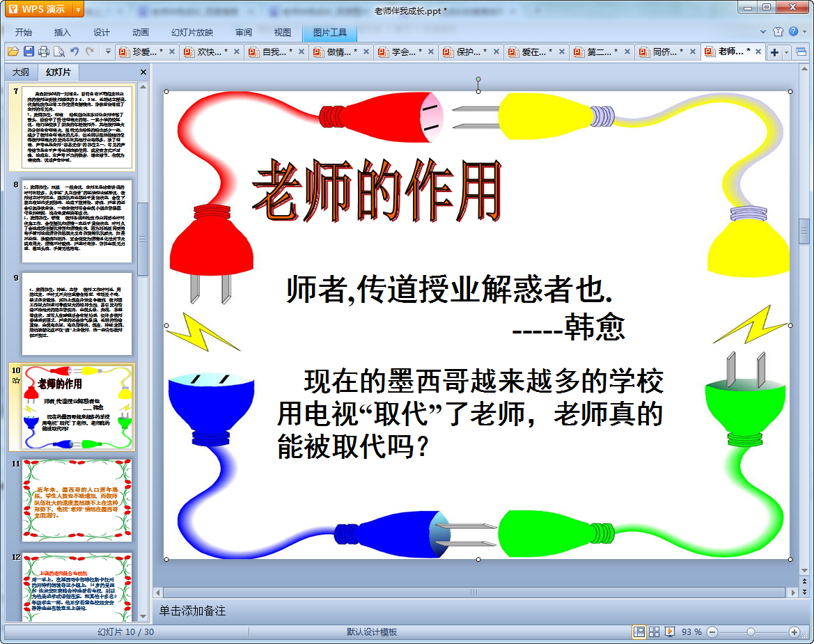Switch to Normal view icon in status bar
The image size is (814, 644).
[x=639, y=631]
